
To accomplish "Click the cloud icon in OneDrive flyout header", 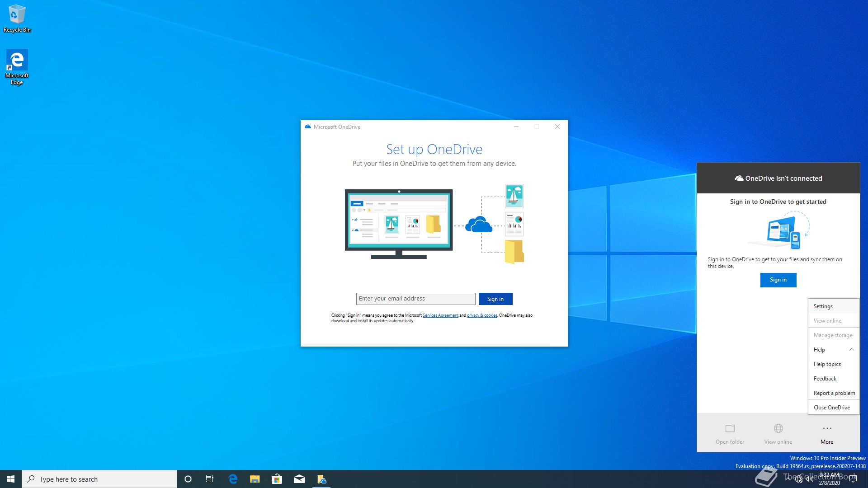I will (739, 178).
